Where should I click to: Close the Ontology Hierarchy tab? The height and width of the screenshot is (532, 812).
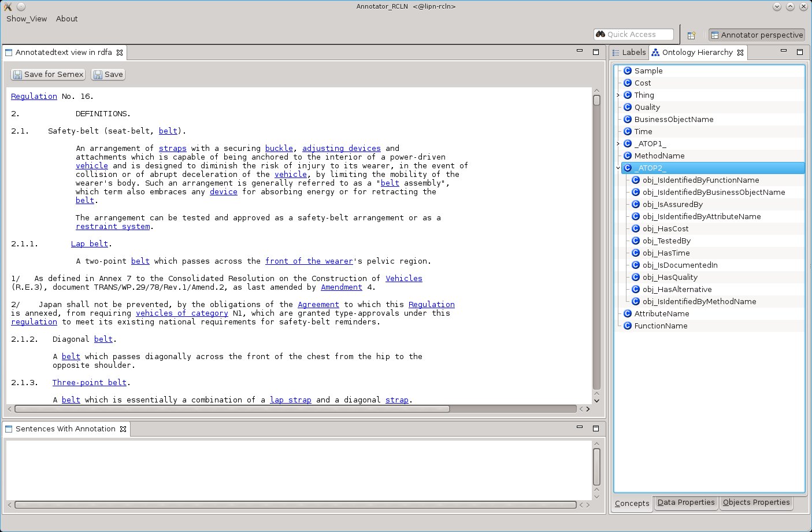click(740, 53)
